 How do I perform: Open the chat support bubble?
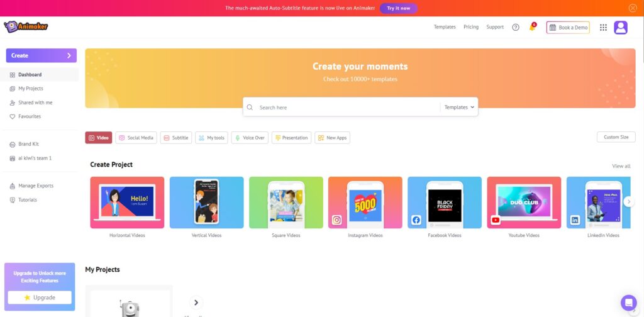click(628, 303)
